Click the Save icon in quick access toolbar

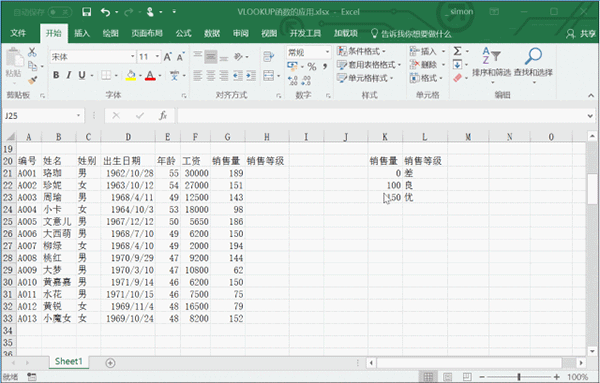87,12
